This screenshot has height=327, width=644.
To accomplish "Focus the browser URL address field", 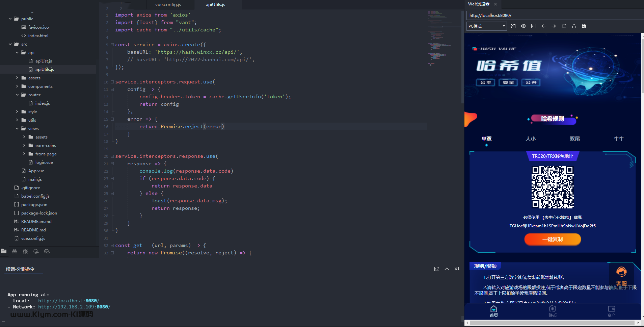I will pos(555,15).
